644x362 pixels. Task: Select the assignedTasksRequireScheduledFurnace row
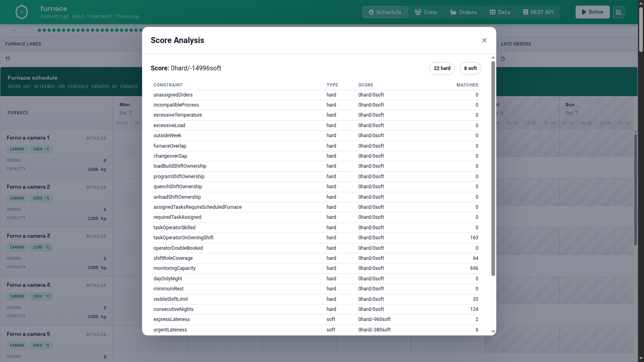[x=316, y=207]
